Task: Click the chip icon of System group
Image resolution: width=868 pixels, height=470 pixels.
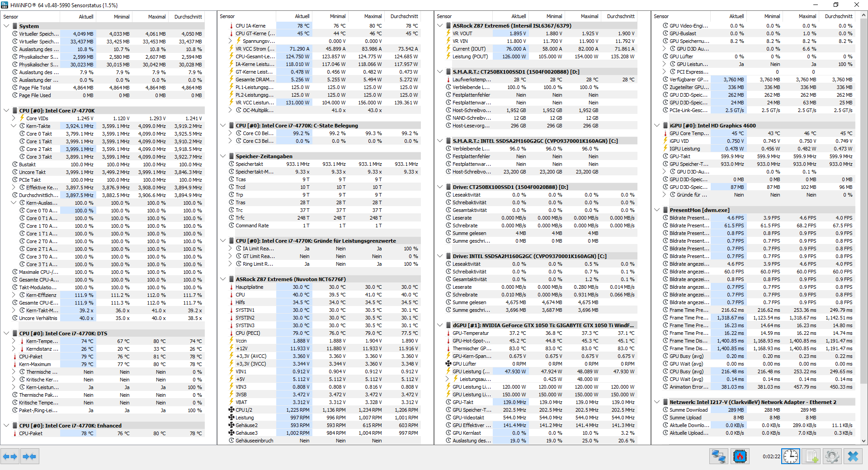Action: [15, 26]
